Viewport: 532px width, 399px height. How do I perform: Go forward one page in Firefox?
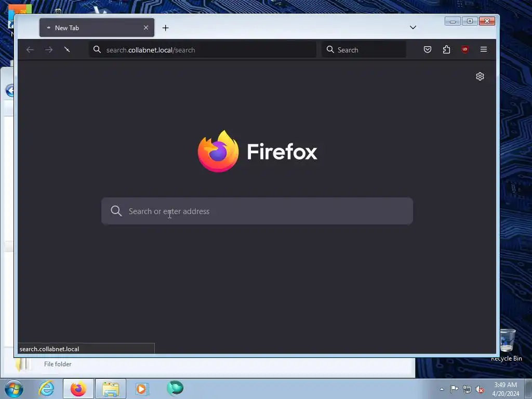49,50
